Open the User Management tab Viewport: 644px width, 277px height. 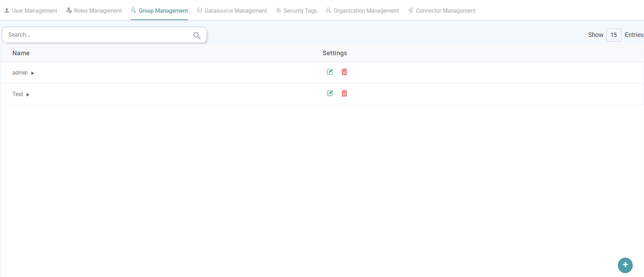(31, 11)
